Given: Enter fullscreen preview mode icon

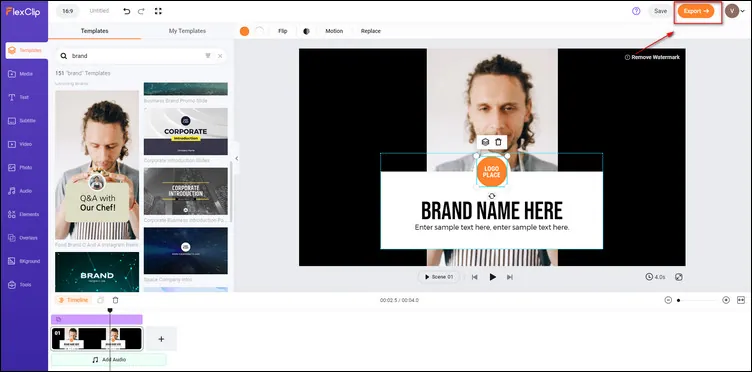Looking at the screenshot, I should [x=158, y=11].
